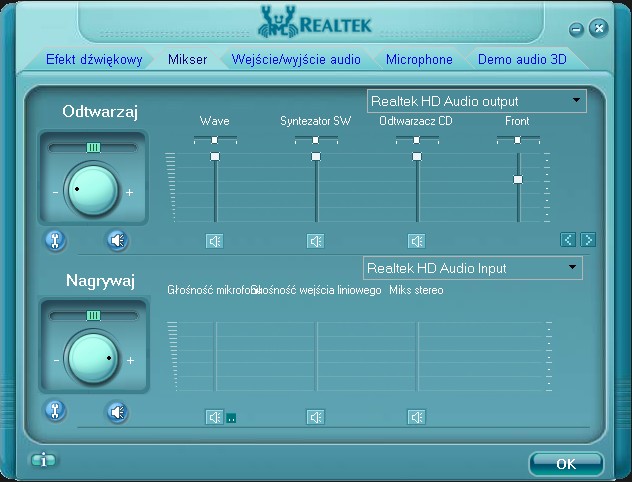The image size is (632, 482).
Task: Minimize the Realtek audio manager window
Action: [x=577, y=29]
